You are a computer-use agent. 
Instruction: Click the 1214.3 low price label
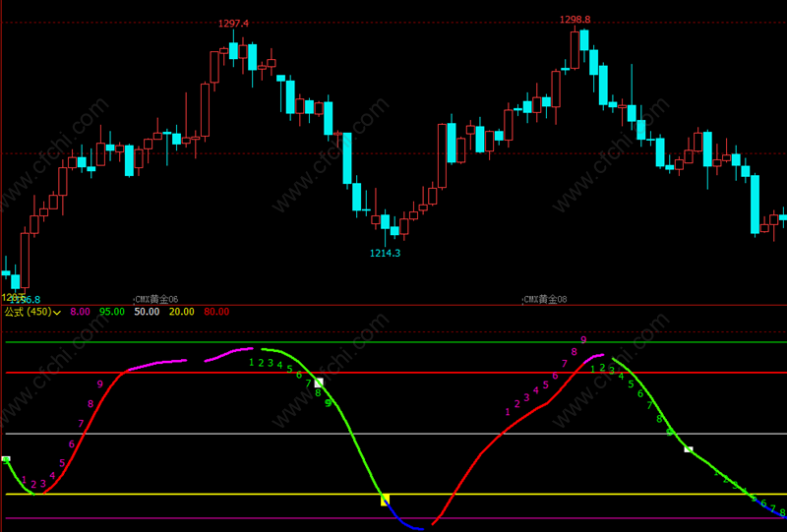pyautogui.click(x=386, y=254)
